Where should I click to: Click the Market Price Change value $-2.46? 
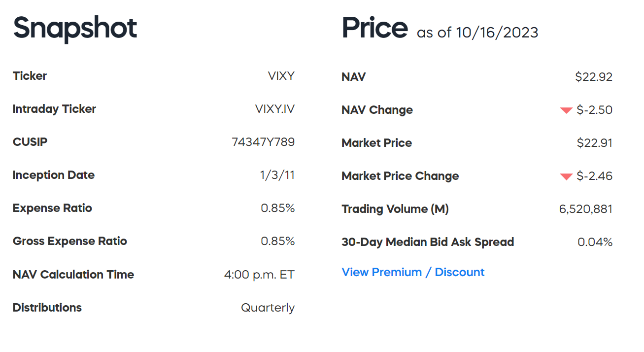pos(594,176)
